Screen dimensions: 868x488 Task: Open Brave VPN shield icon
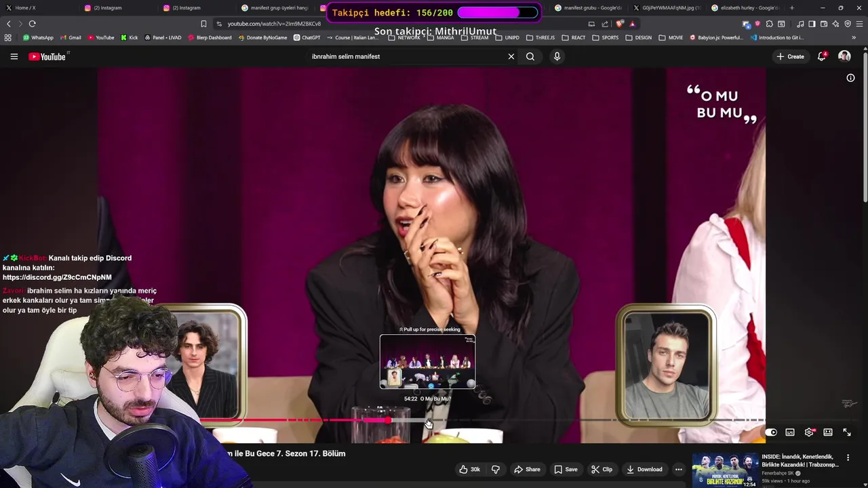(x=848, y=24)
